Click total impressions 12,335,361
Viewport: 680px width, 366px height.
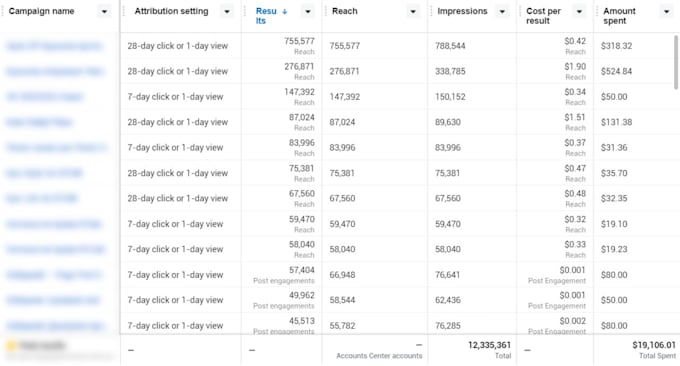[x=489, y=345]
